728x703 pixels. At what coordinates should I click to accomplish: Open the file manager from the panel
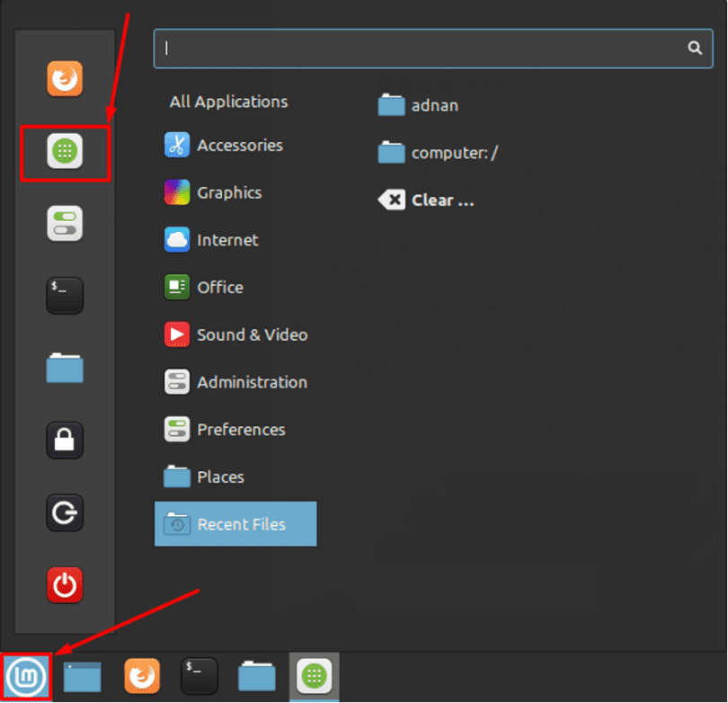(x=257, y=677)
